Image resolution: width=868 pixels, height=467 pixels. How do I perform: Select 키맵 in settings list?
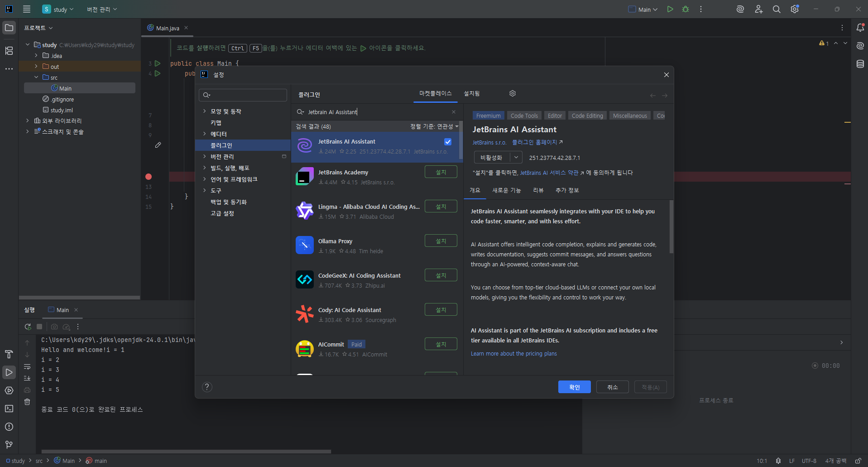point(216,122)
